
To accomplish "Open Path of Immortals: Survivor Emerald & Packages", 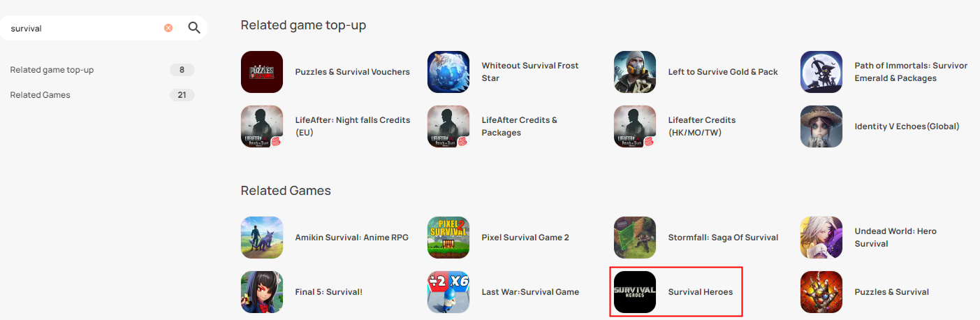I will [x=911, y=72].
